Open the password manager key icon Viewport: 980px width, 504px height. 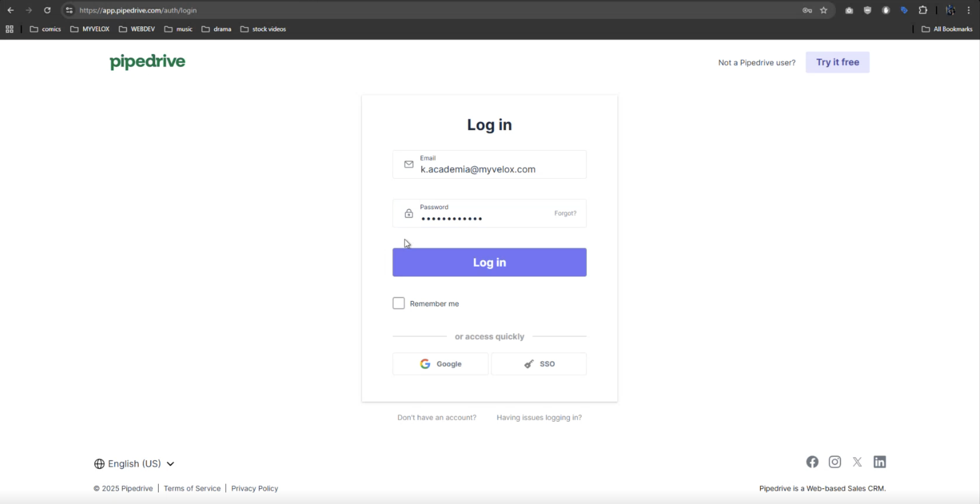click(807, 10)
